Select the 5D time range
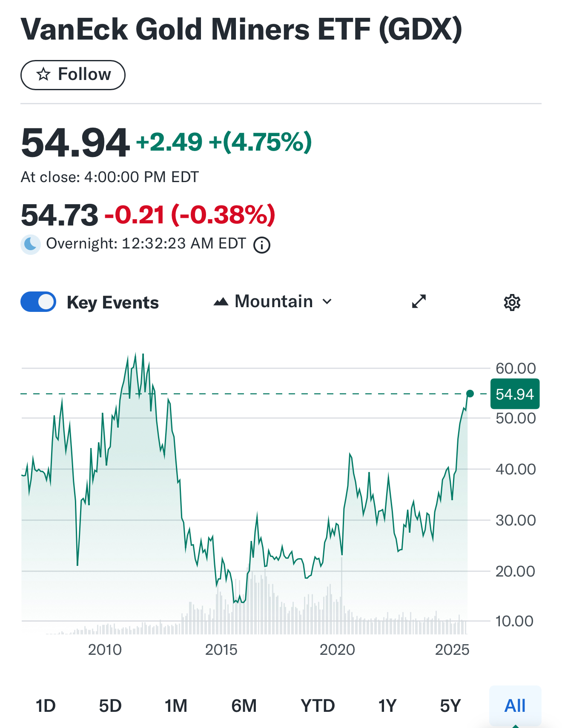Screen dimensions: 562x728 click(x=110, y=706)
